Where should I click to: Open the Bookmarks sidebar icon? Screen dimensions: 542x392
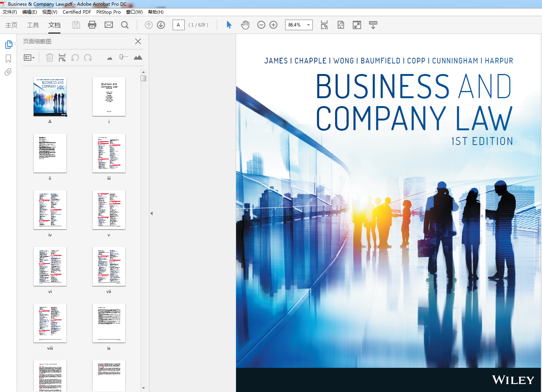8,59
